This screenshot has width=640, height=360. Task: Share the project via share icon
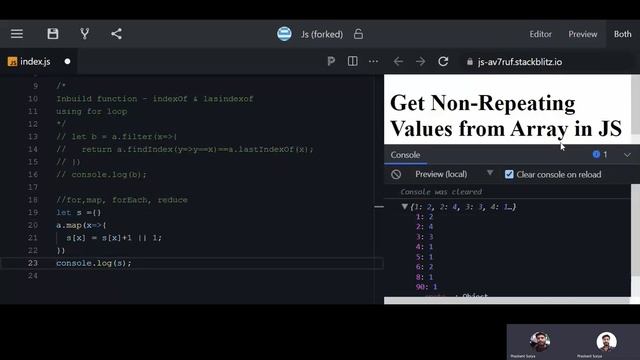tap(116, 33)
